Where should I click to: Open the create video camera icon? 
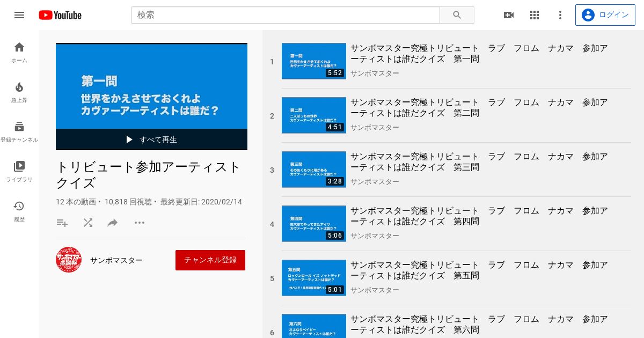point(509,15)
